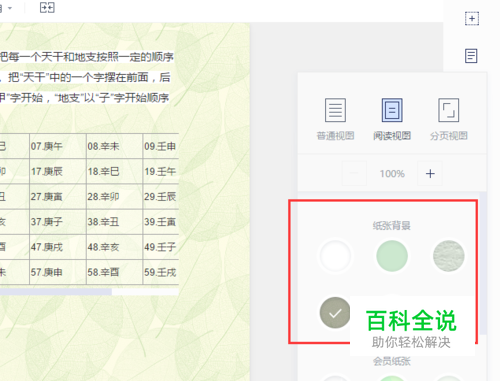Click table cell 57.庚申

[x=58, y=272]
